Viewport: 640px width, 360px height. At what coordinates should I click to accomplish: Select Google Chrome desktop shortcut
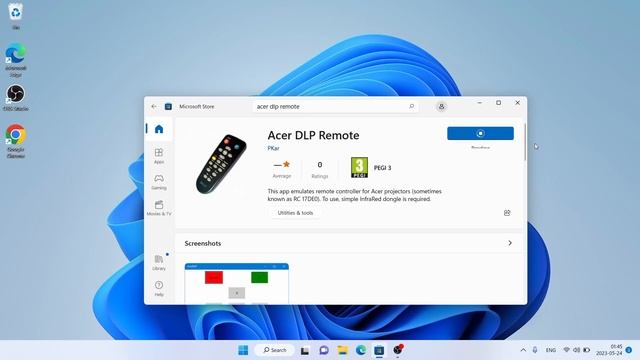click(x=16, y=141)
